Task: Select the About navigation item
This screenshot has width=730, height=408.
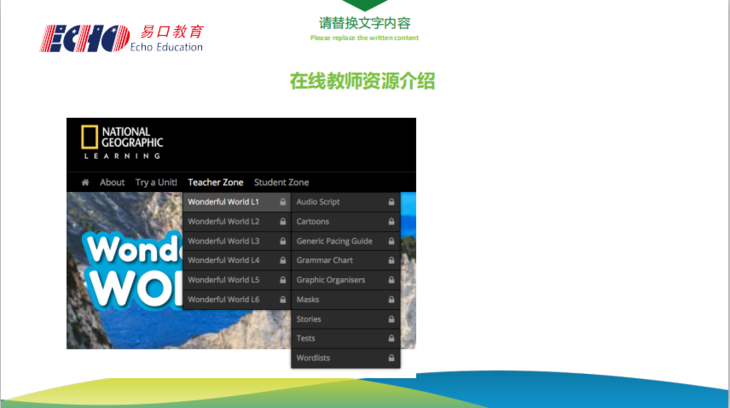Action: pos(112,183)
